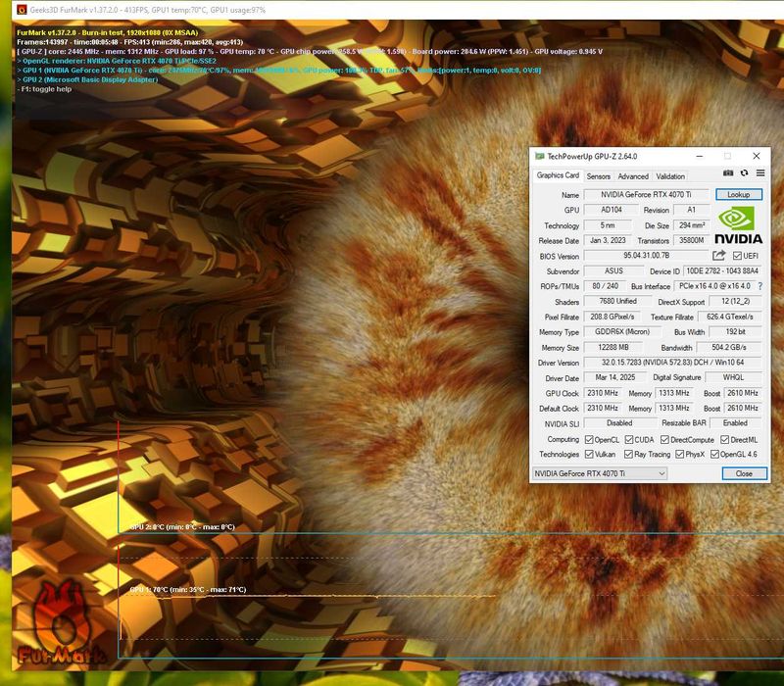The width and height of the screenshot is (784, 686).
Task: Click the Lookup button
Action: 739,194
